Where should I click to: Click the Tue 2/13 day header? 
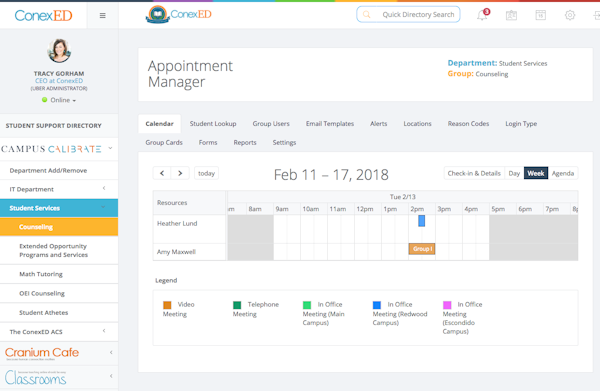pos(403,197)
